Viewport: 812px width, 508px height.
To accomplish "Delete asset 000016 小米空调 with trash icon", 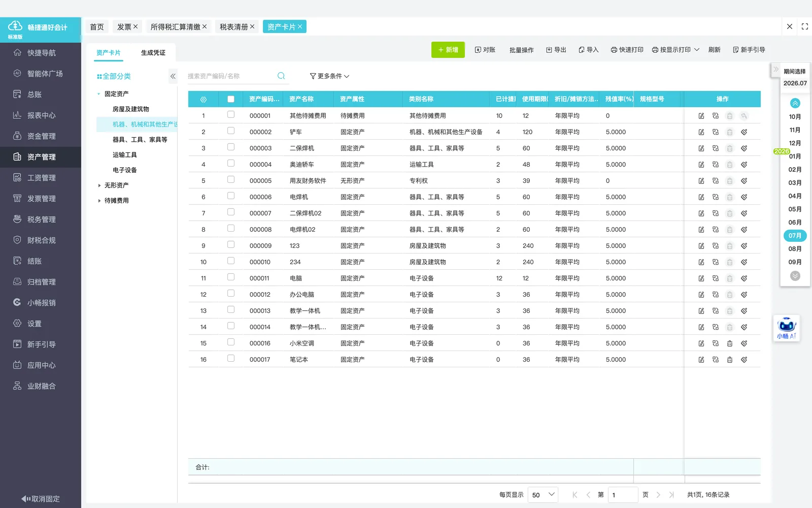I will [730, 343].
